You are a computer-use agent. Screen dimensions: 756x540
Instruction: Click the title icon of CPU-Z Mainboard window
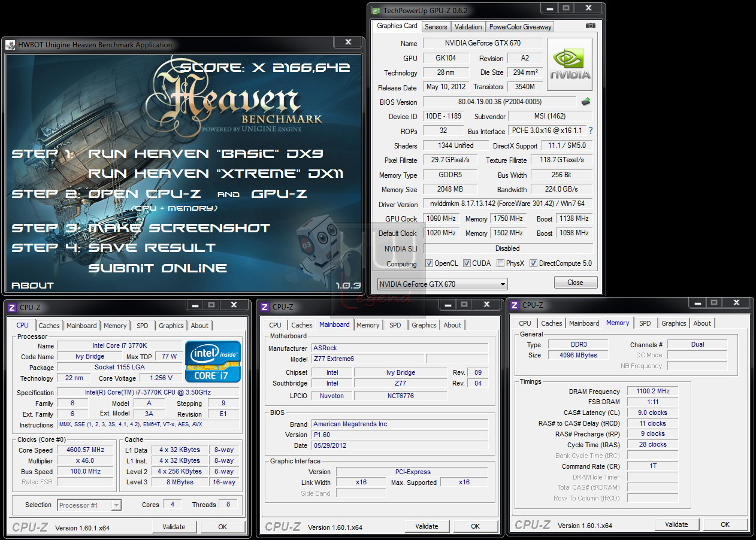pos(264,307)
